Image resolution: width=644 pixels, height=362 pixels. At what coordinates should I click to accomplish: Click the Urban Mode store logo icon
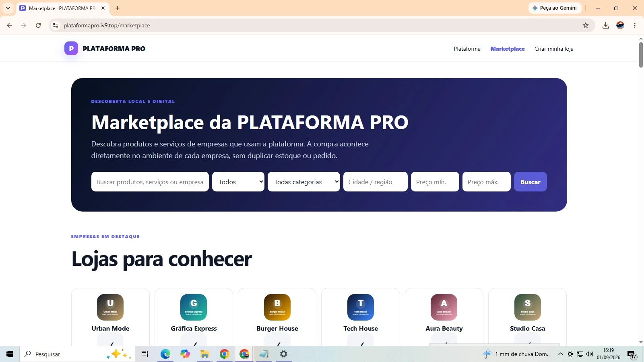110,307
